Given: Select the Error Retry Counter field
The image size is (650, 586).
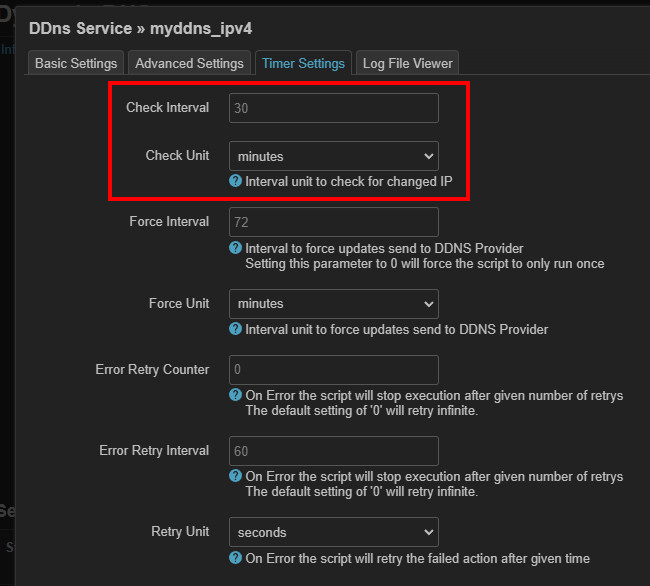Looking at the screenshot, I should [x=333, y=370].
